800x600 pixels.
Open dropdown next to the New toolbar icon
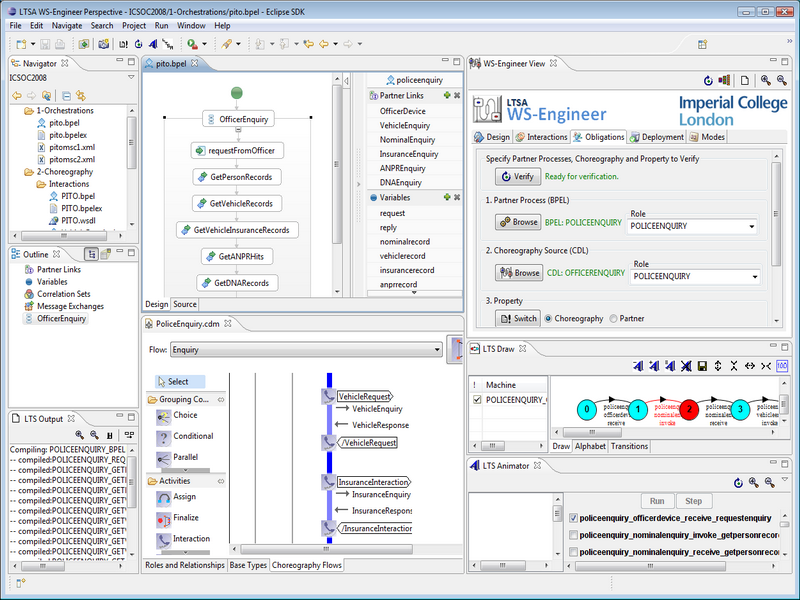[33, 44]
